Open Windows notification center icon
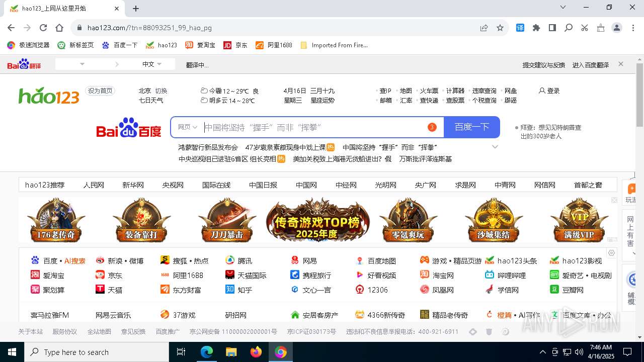Viewport: 644px width, 362px height. click(x=627, y=352)
